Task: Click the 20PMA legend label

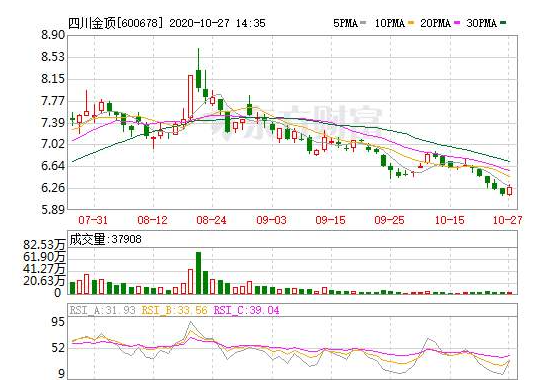Action: tap(435, 23)
